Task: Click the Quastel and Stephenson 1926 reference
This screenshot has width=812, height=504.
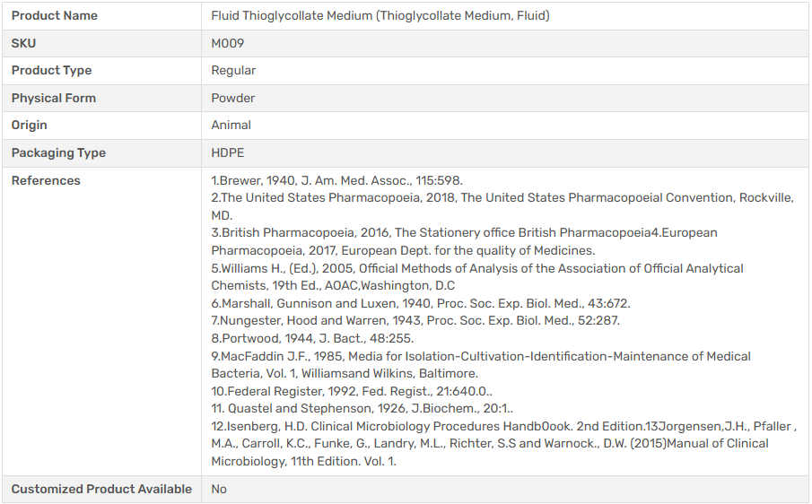Action: click(362, 409)
